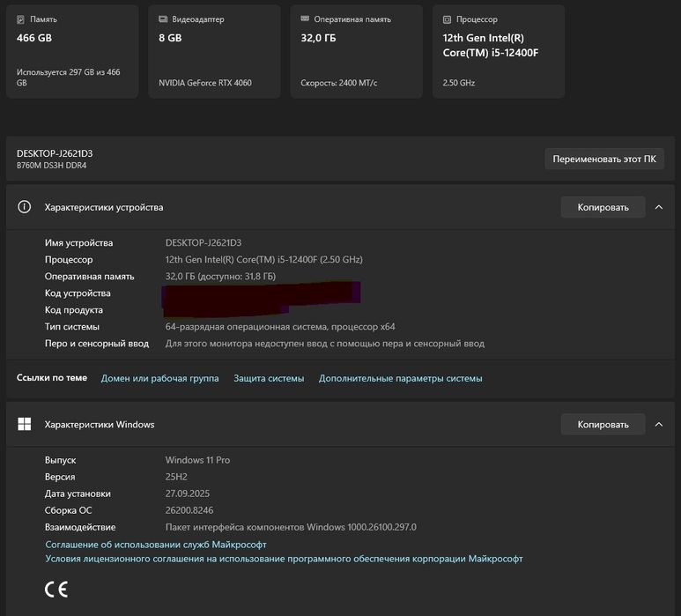The width and height of the screenshot is (681, 616).
Task: Click the RAM icon beside Оперативная память
Action: click(x=305, y=19)
